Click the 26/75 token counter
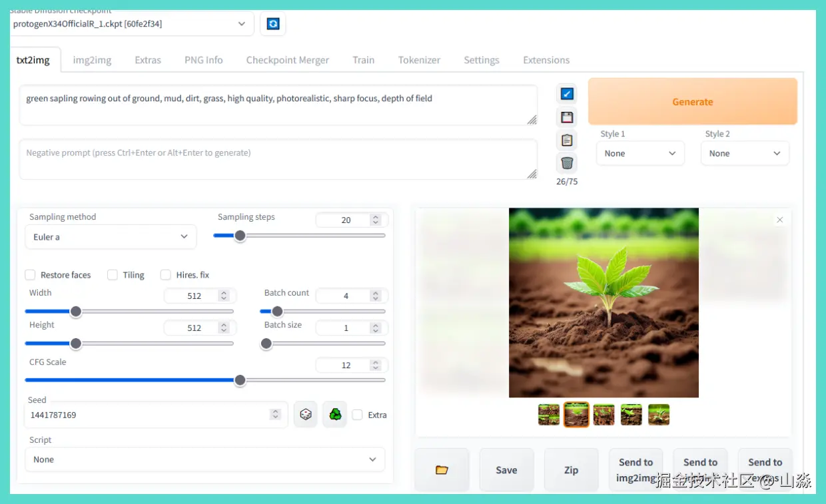Screen dimensions: 826x504 567,182
